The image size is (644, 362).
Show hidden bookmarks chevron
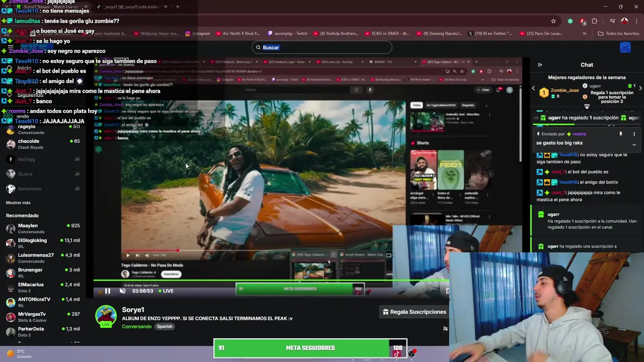tap(584, 34)
